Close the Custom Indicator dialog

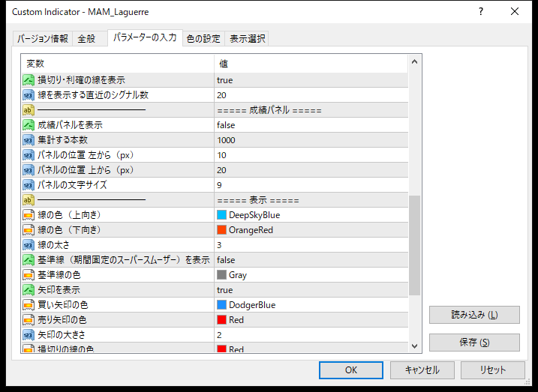pyautogui.click(x=515, y=12)
